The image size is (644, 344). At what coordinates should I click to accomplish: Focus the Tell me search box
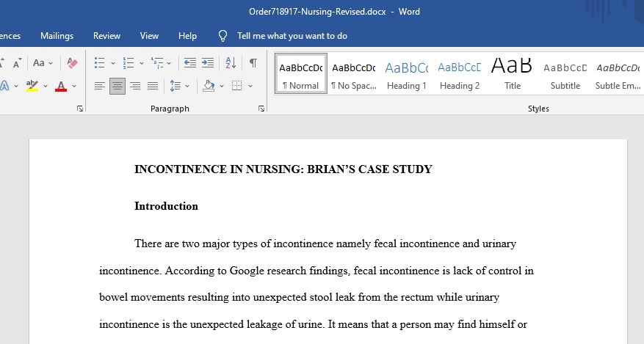(292, 36)
